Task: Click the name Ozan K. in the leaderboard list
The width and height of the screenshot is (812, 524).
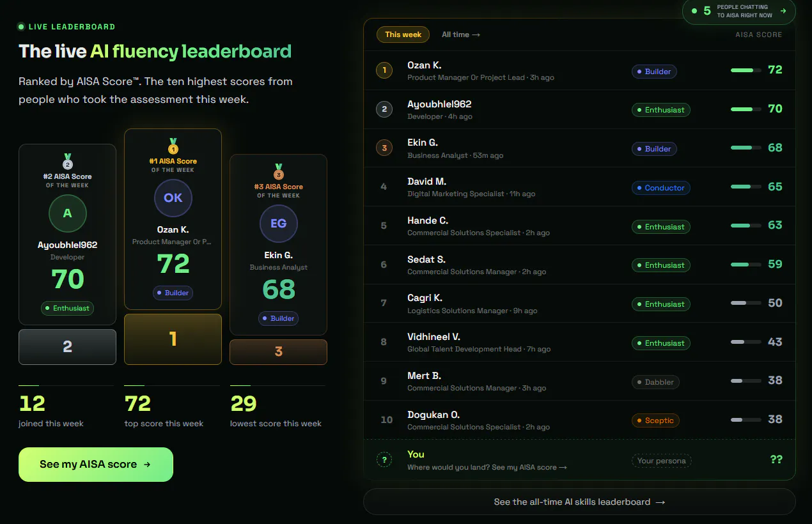Action: (x=425, y=65)
